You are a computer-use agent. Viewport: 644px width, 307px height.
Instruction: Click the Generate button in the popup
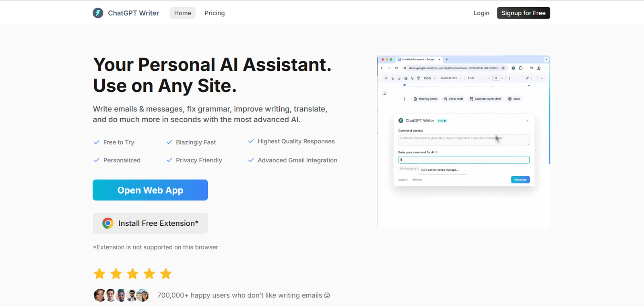[x=520, y=179]
